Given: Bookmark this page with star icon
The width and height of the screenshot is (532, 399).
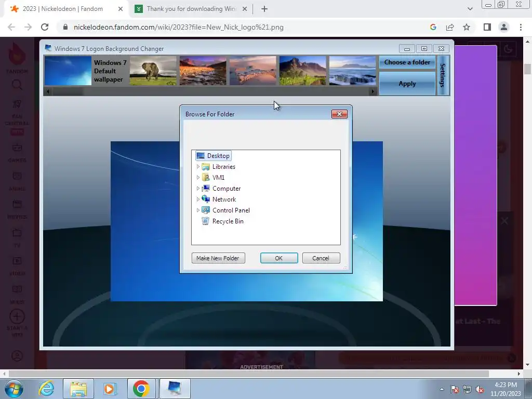Looking at the screenshot, I should pyautogui.click(x=467, y=28).
